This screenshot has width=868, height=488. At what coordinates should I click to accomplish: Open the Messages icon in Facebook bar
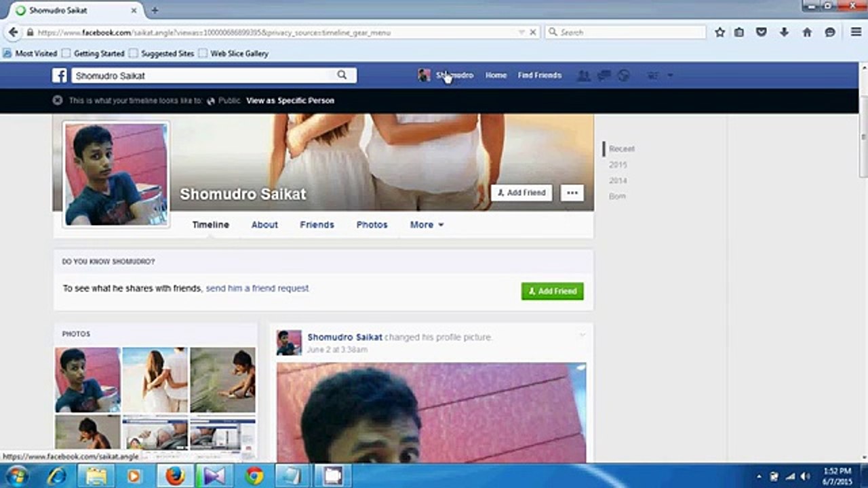point(604,75)
